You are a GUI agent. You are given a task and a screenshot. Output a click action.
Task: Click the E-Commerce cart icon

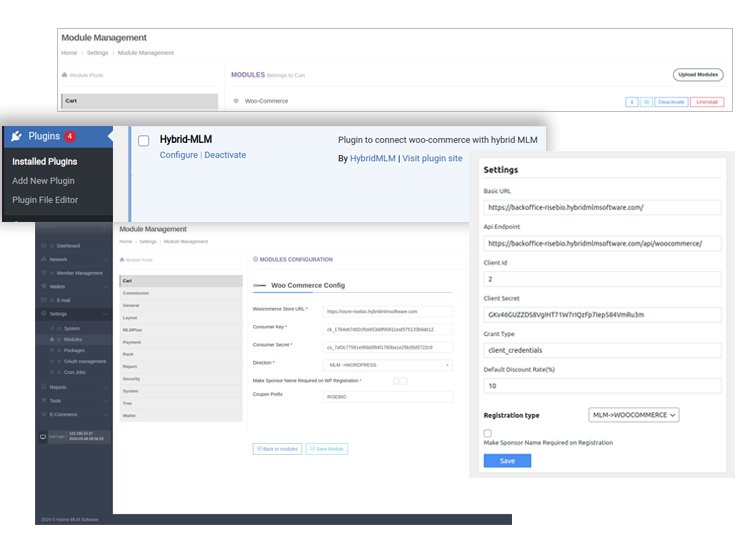tap(44, 414)
